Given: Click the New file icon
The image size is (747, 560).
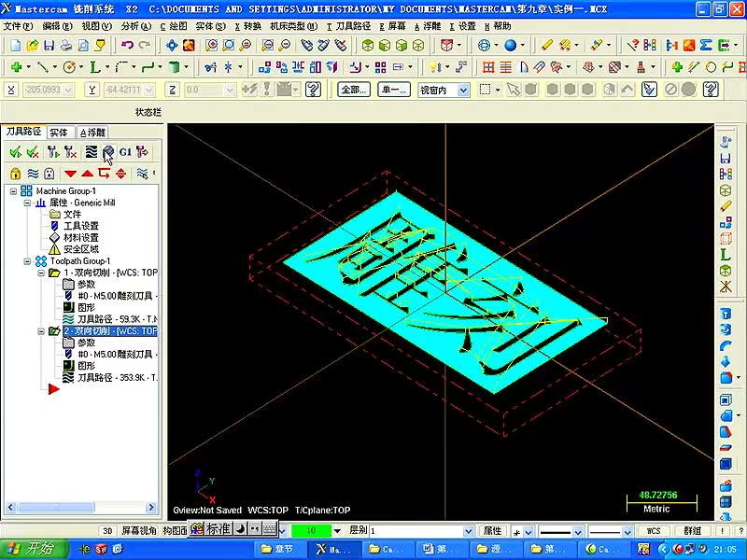Looking at the screenshot, I should tap(16, 45).
